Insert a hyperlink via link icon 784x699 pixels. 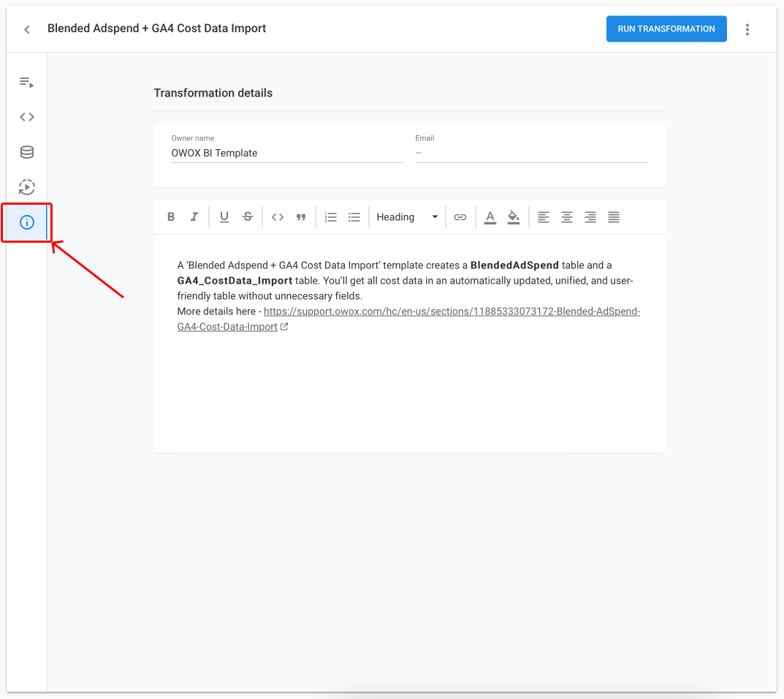460,216
